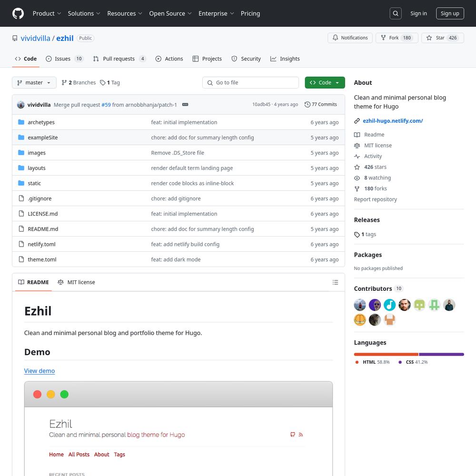Image resolution: width=476 pixels, height=476 pixels.
Task: Open the 77 Commits history
Action: pos(320,105)
